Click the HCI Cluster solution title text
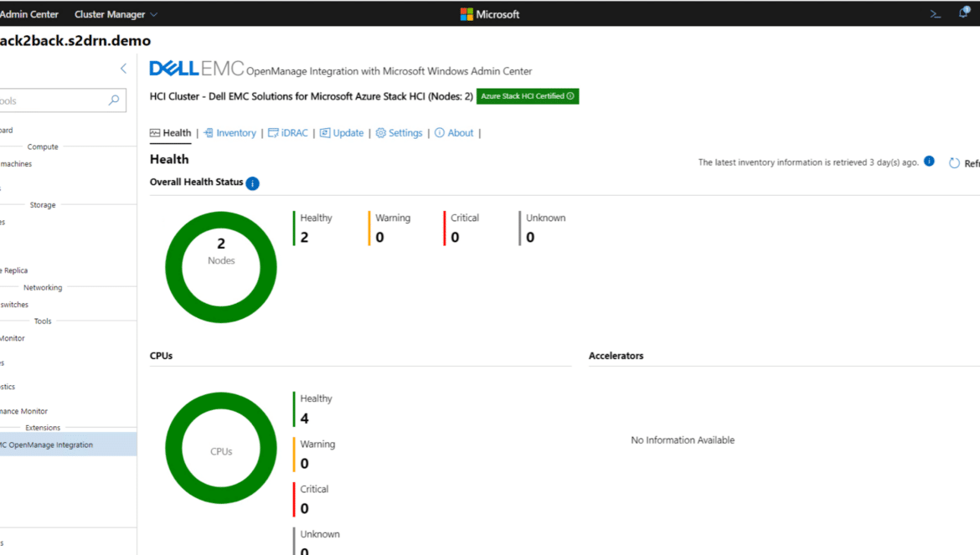980x555 pixels. coord(312,96)
